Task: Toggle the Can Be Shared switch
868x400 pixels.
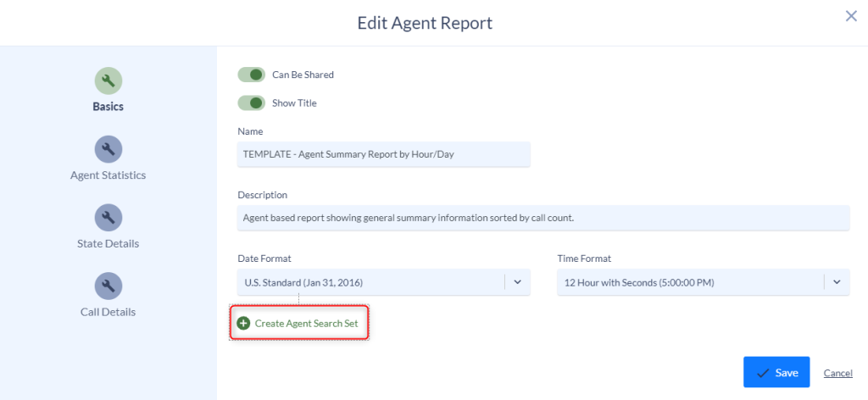Action: coord(251,74)
